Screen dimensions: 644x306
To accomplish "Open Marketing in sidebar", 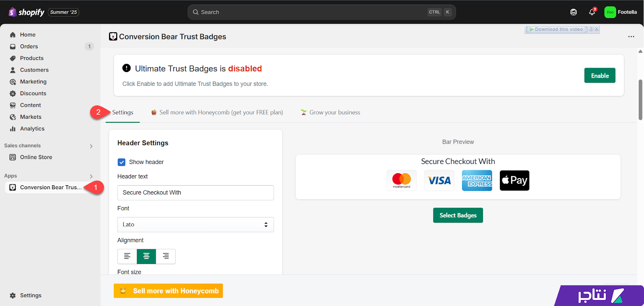I will coord(33,81).
